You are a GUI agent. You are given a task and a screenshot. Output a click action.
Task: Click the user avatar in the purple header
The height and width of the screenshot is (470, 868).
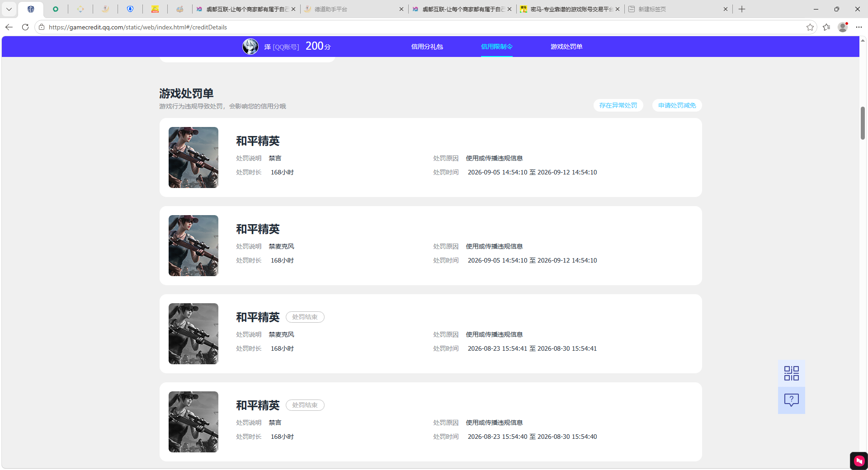pyautogui.click(x=250, y=46)
